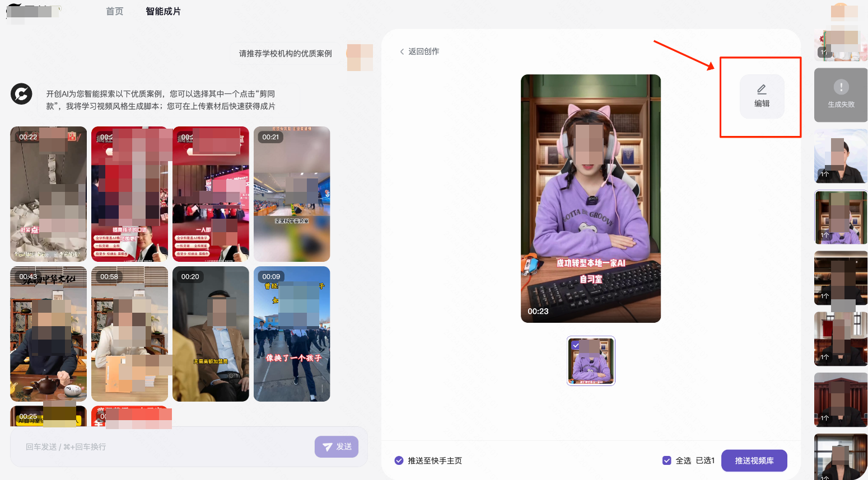Click the 推送视频库 button

click(754, 460)
